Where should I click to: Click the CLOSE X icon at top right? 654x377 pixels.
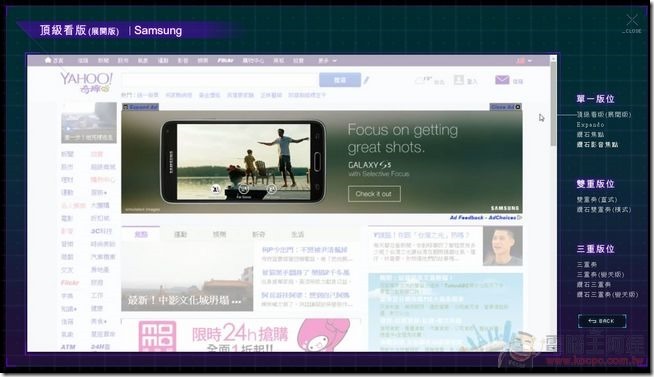632,20
